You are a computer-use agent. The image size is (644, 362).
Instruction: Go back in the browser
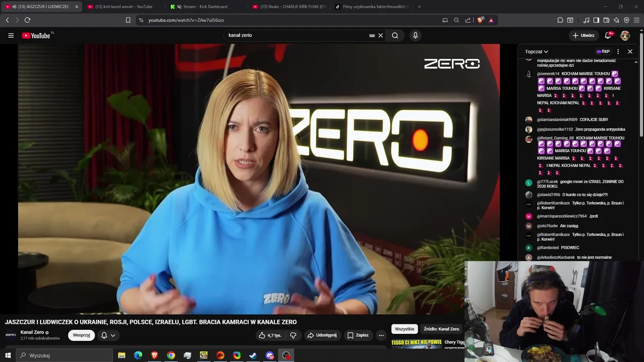[x=7, y=20]
